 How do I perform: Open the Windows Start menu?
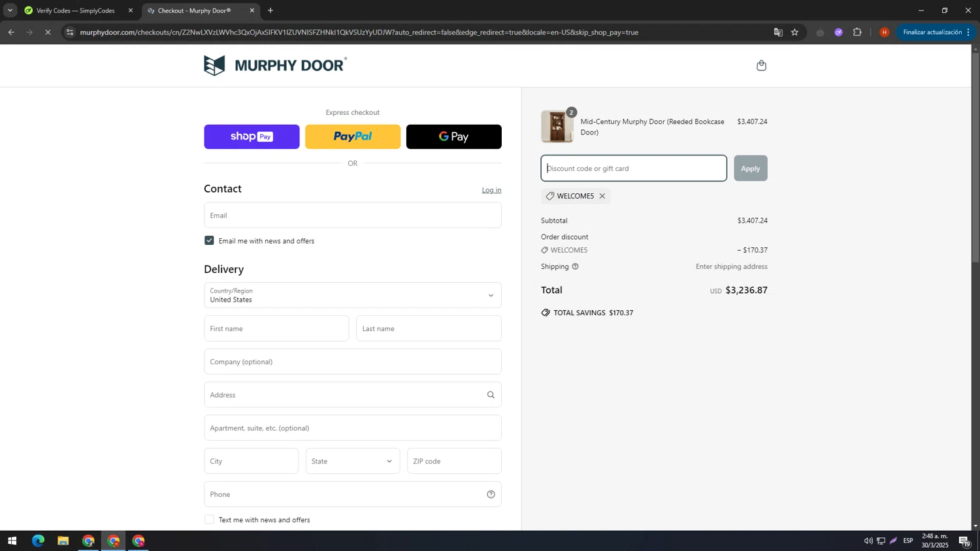[x=12, y=541]
